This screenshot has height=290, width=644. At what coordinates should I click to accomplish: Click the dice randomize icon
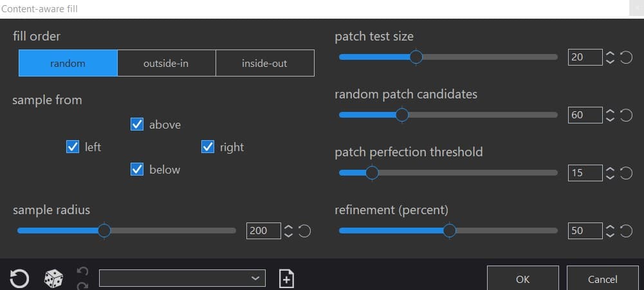pos(53,278)
